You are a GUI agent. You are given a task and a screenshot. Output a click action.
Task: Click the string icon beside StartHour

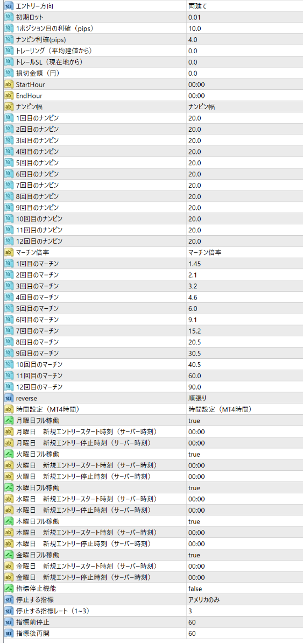point(9,84)
